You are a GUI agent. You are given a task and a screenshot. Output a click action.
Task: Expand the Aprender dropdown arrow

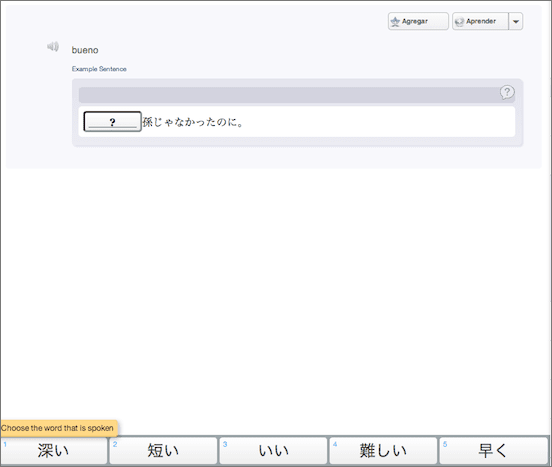pos(516,21)
